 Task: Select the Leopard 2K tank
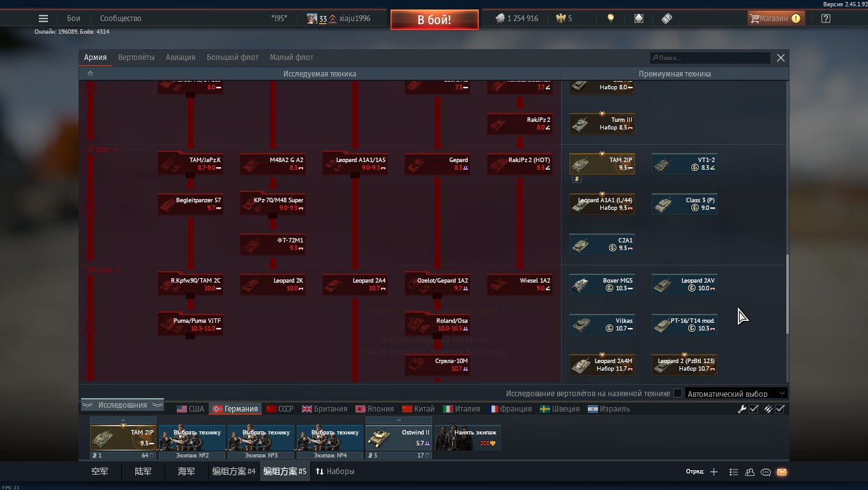pyautogui.click(x=273, y=284)
